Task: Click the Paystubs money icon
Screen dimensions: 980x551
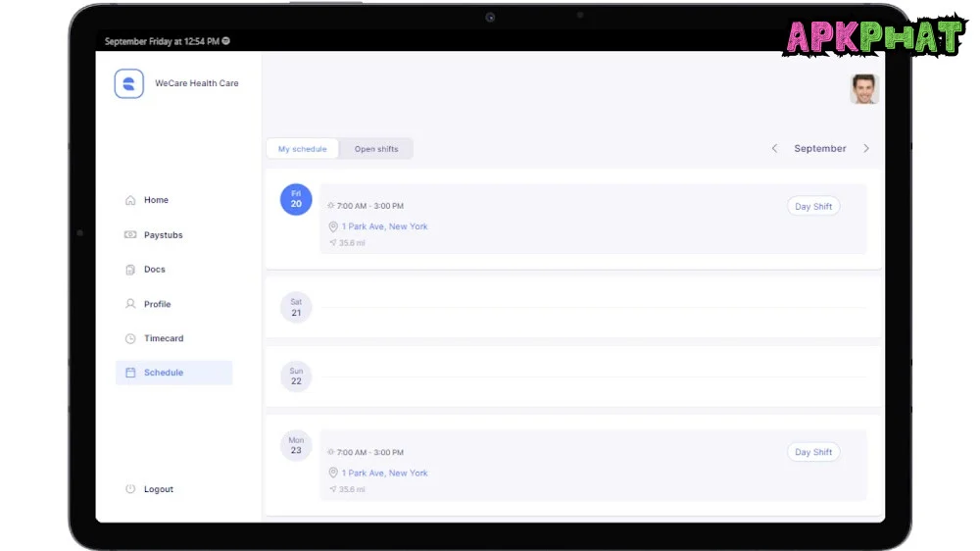Action: click(x=130, y=235)
